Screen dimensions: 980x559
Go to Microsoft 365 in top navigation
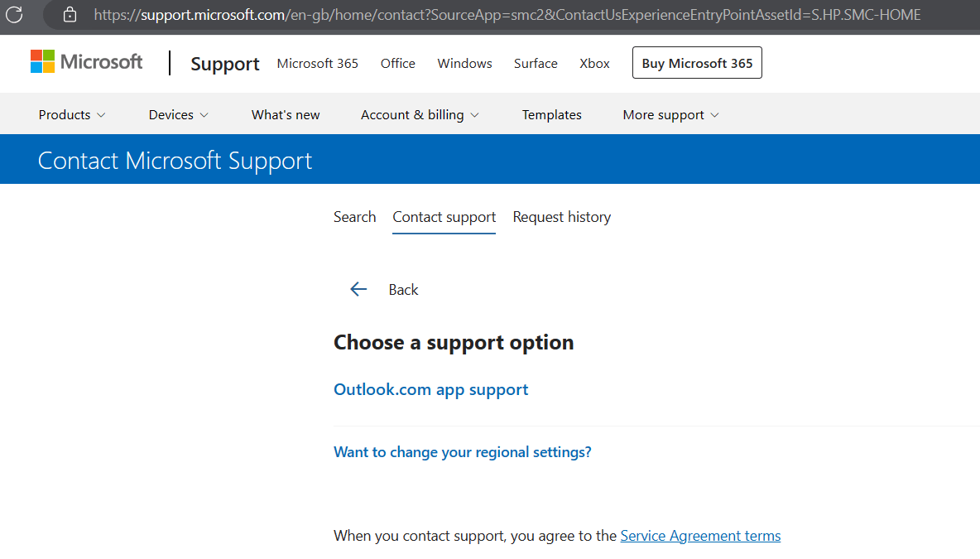(x=318, y=63)
